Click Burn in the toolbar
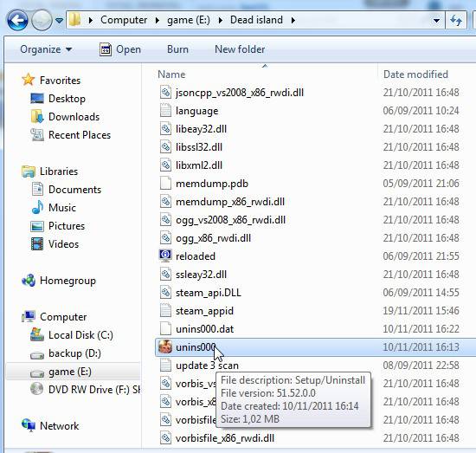This screenshot has width=476, height=453. (x=178, y=49)
